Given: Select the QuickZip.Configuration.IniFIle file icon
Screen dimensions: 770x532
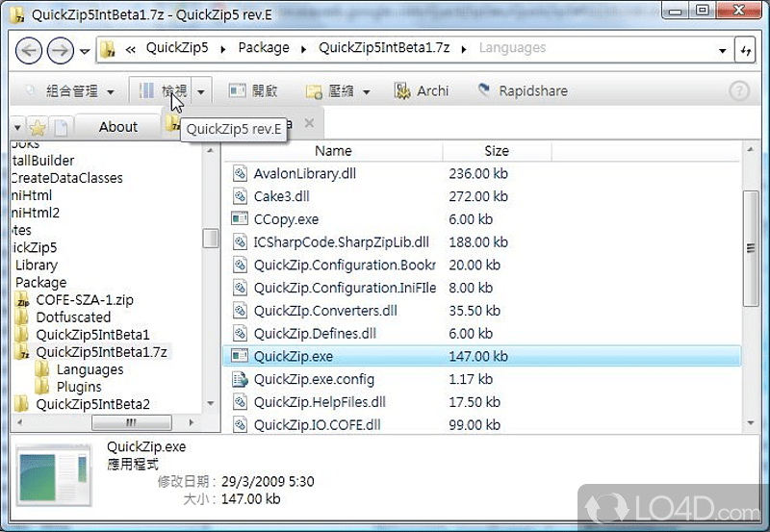Looking at the screenshot, I should click(x=240, y=288).
